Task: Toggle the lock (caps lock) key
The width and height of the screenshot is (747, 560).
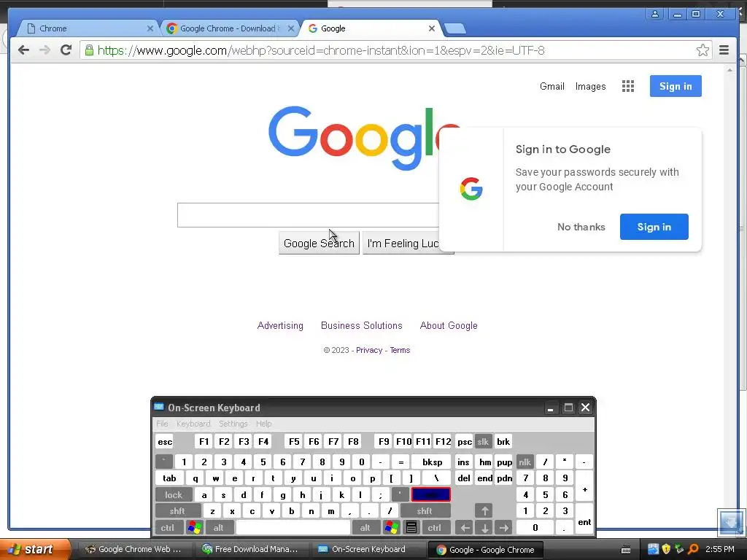Action: click(174, 495)
